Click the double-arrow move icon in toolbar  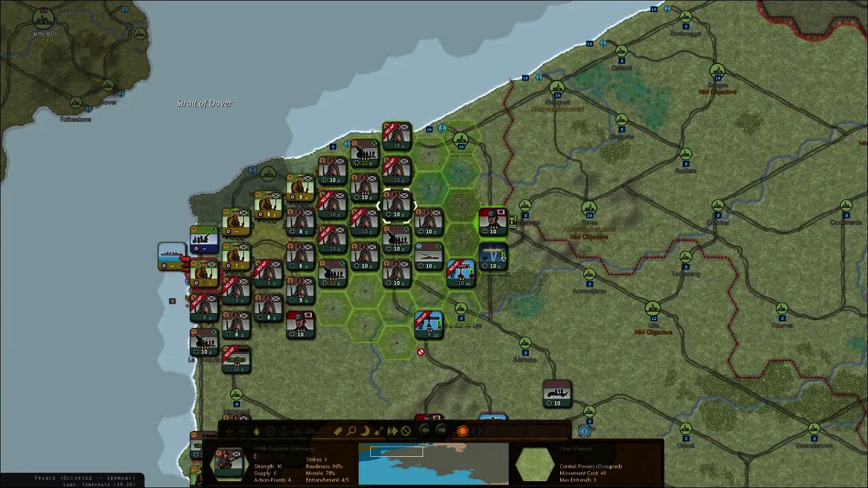pos(392,431)
